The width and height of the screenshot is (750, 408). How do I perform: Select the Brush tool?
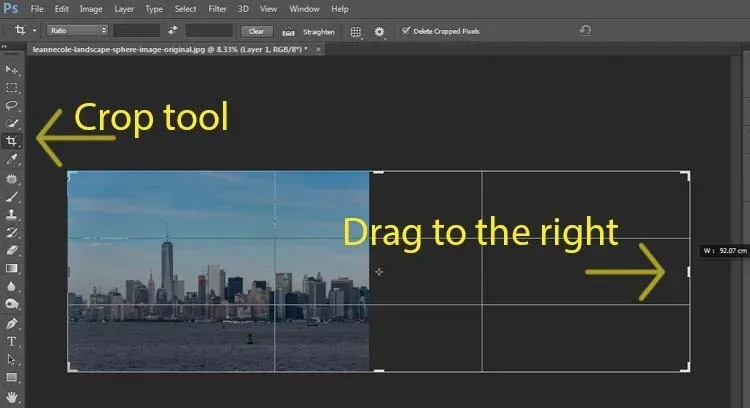tap(12, 197)
